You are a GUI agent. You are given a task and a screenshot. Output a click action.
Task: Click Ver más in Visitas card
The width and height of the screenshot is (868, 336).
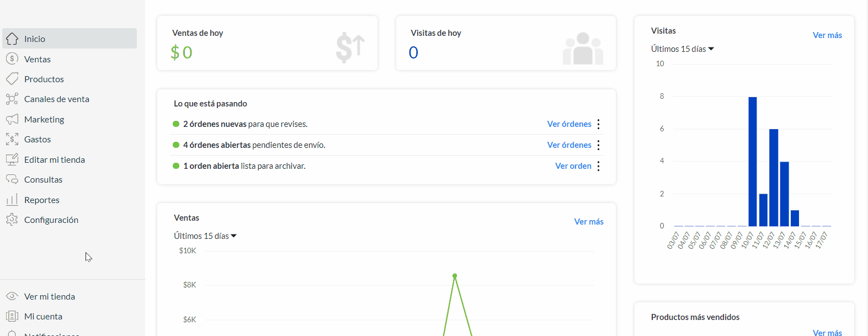click(x=827, y=35)
